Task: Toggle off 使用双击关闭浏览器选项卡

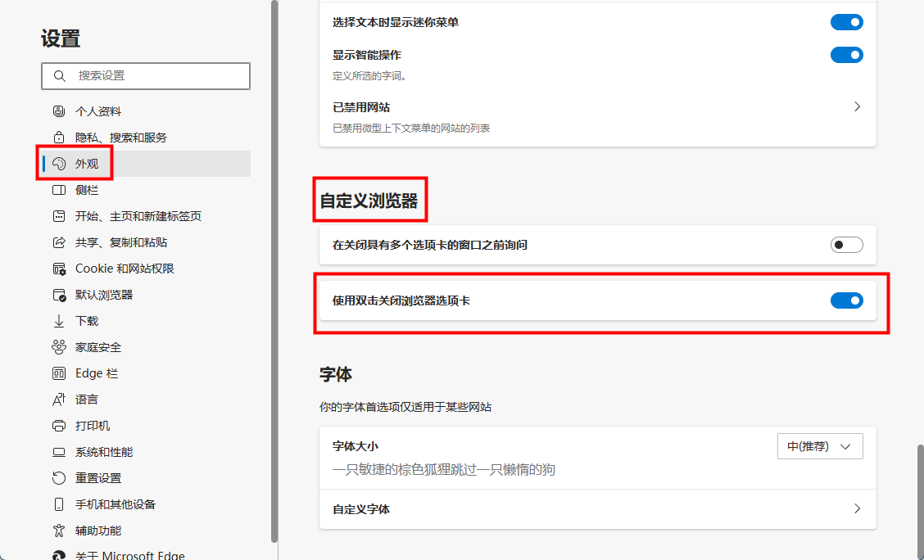Action: [x=847, y=300]
